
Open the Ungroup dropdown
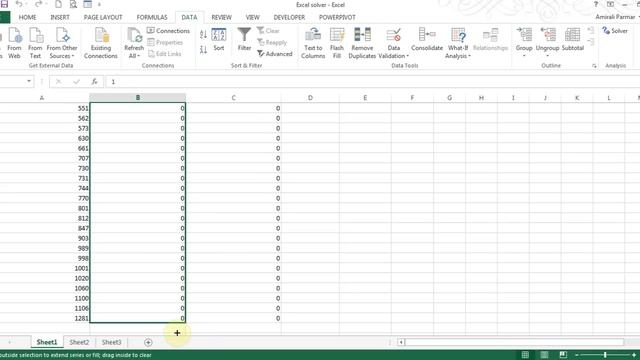coord(547,43)
